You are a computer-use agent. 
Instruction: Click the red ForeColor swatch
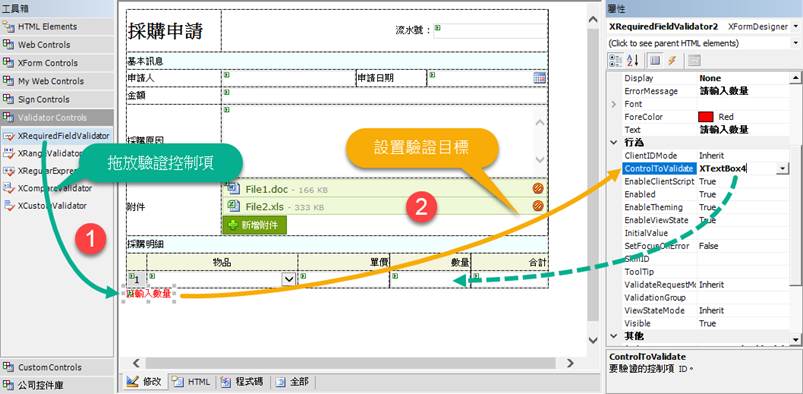[x=706, y=117]
